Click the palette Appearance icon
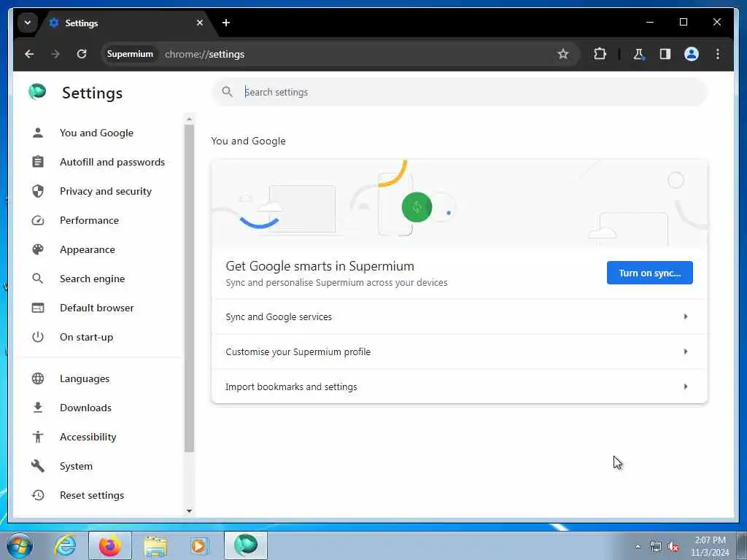747x560 pixels. pyautogui.click(x=38, y=249)
